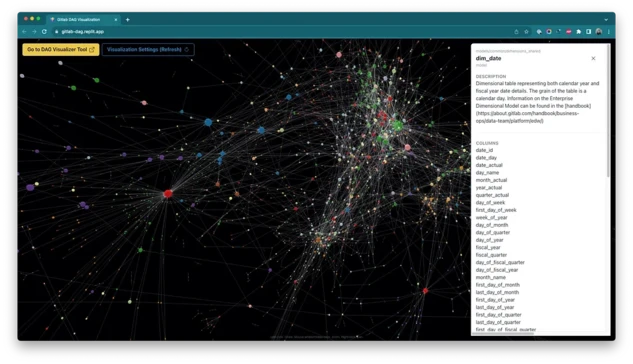Toggle the browser side panel icon

589,31
